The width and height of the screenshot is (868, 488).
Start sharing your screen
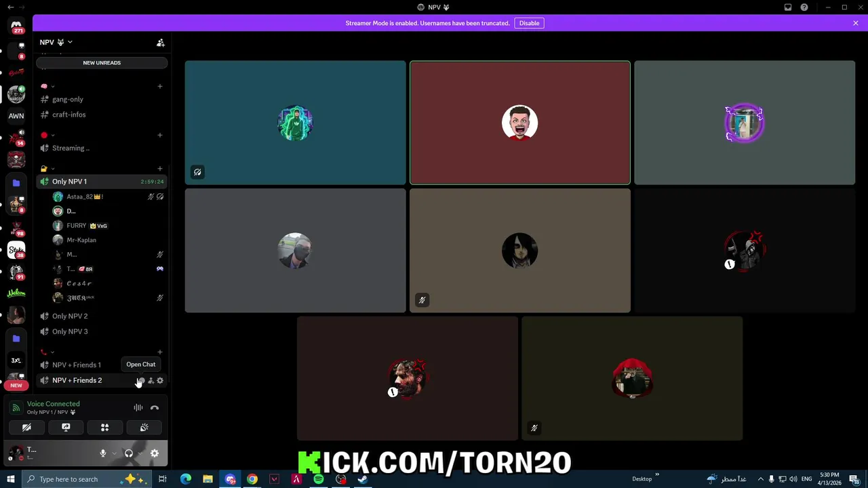pyautogui.click(x=66, y=428)
